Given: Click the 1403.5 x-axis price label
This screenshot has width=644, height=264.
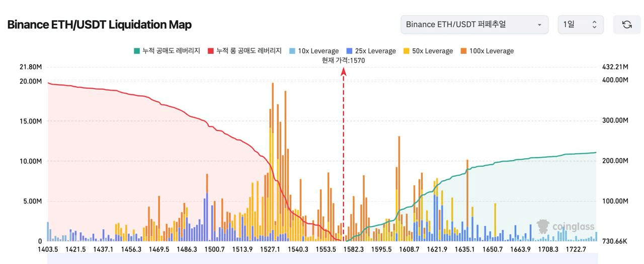Looking at the screenshot, I should click(48, 249).
